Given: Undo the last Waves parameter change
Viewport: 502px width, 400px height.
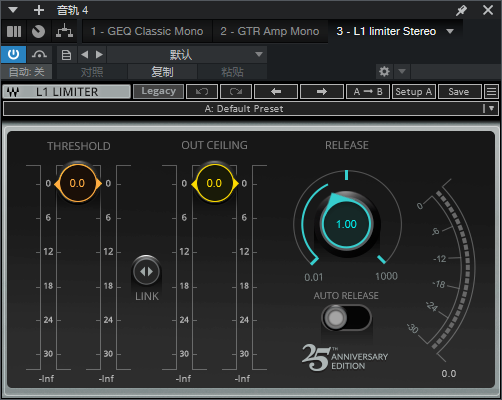Looking at the screenshot, I should 202,91.
